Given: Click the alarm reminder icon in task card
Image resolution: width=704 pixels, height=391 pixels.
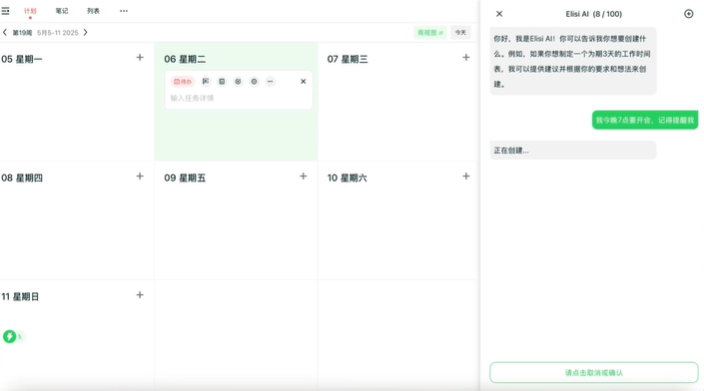Looking at the screenshot, I should point(238,81).
